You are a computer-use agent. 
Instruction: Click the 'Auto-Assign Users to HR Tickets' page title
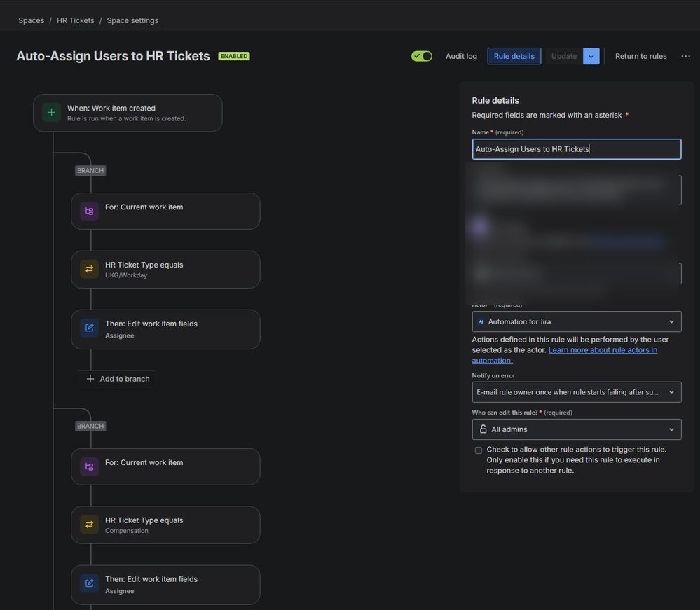[113, 56]
